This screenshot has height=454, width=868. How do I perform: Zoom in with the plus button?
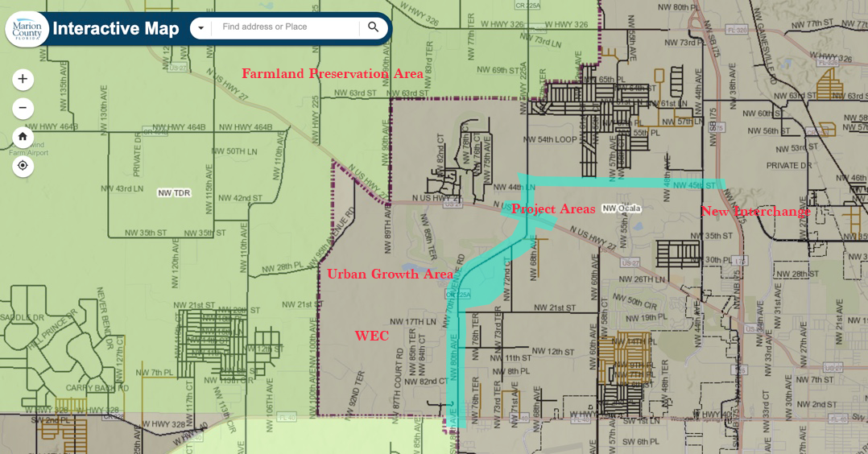23,79
